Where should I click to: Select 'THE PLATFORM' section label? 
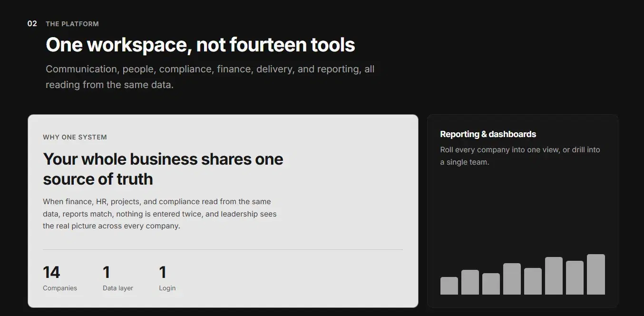click(72, 24)
